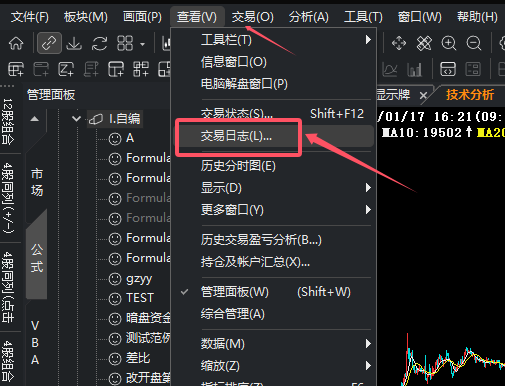Select 综合管理(A) in the menu

click(x=232, y=314)
